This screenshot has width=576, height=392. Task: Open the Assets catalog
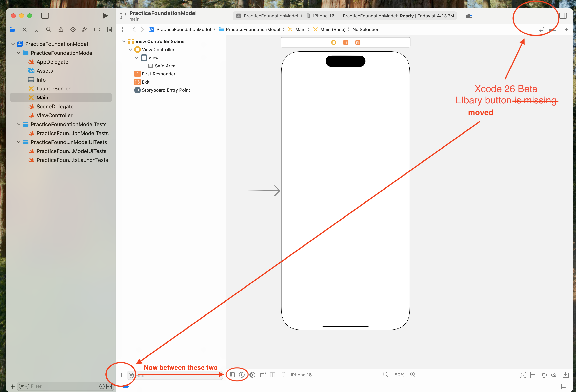[45, 71]
